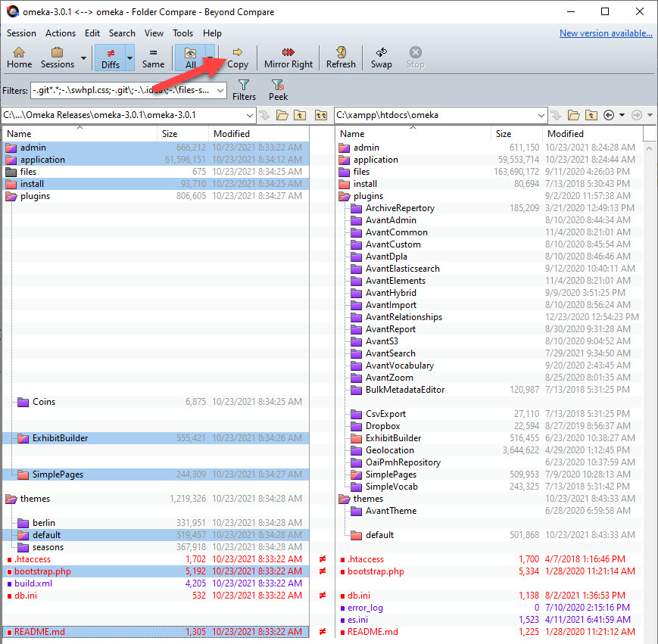The width and height of the screenshot is (658, 644).
Task: Browse for right folder
Action: [574, 115]
